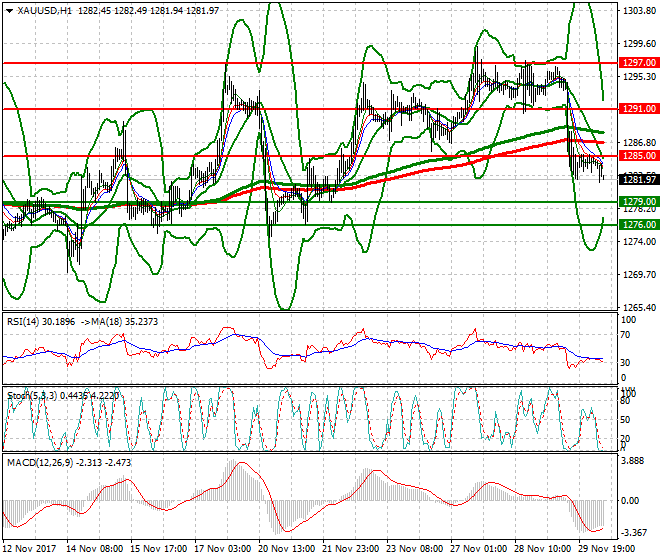Select the 20 Nov 13:00 time axis label
Screen dimensions: 660x560
coord(287,549)
